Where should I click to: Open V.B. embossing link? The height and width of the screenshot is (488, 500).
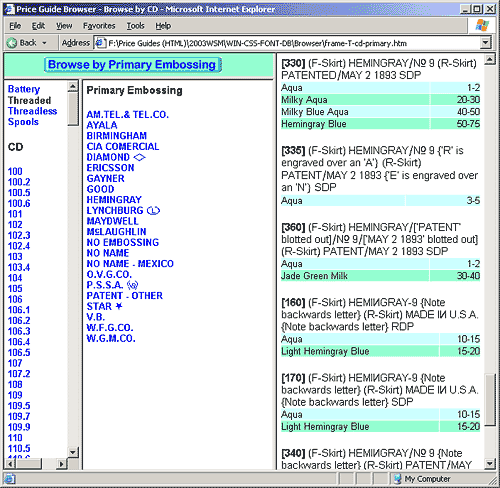click(95, 317)
